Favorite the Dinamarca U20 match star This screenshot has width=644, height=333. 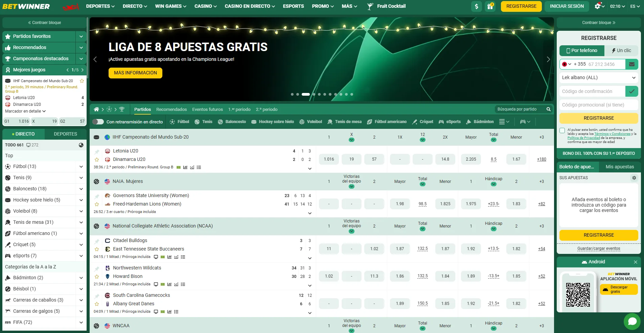pos(97,160)
